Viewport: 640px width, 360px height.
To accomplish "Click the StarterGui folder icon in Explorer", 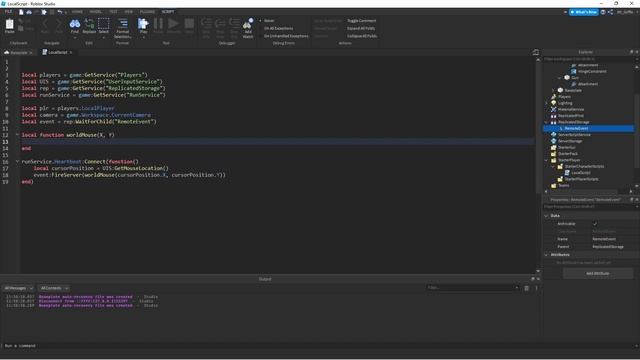I will [x=553, y=147].
